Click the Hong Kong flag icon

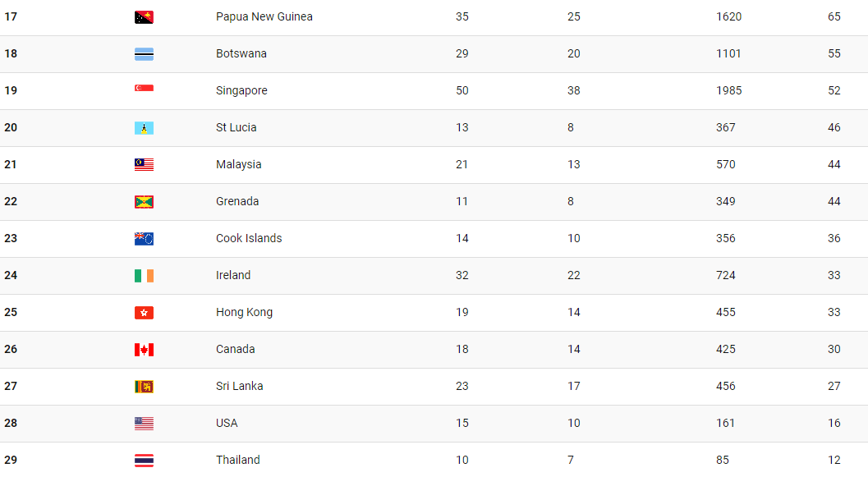(144, 313)
